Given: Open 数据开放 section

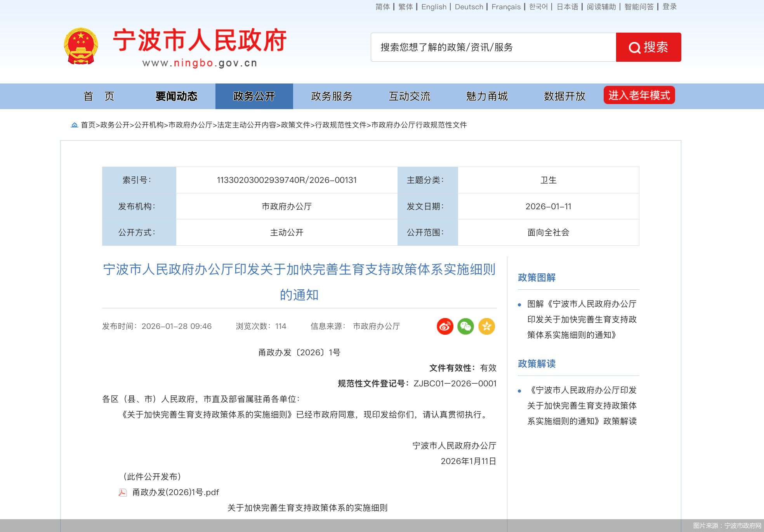Looking at the screenshot, I should point(565,96).
